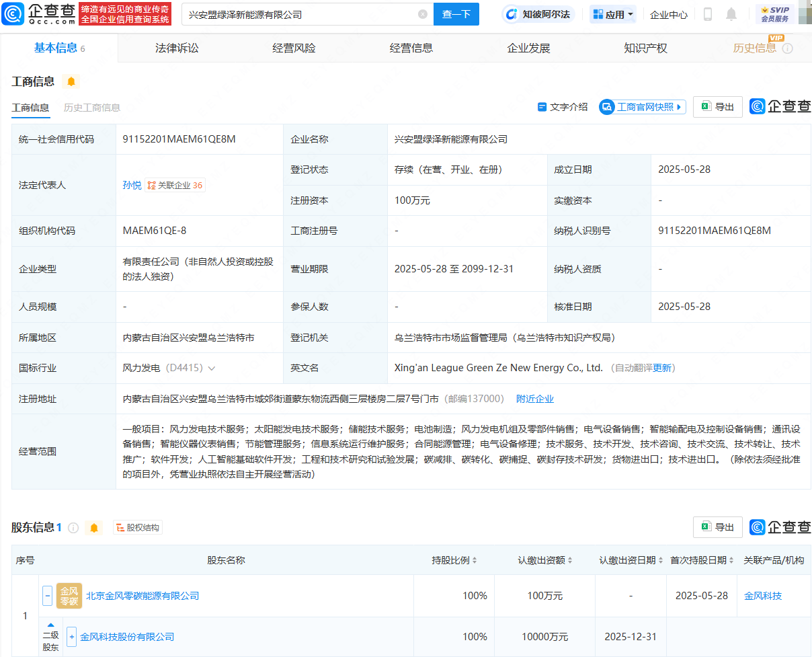Open 北京金风零碳能源有限公司 shareholder link

[143, 596]
